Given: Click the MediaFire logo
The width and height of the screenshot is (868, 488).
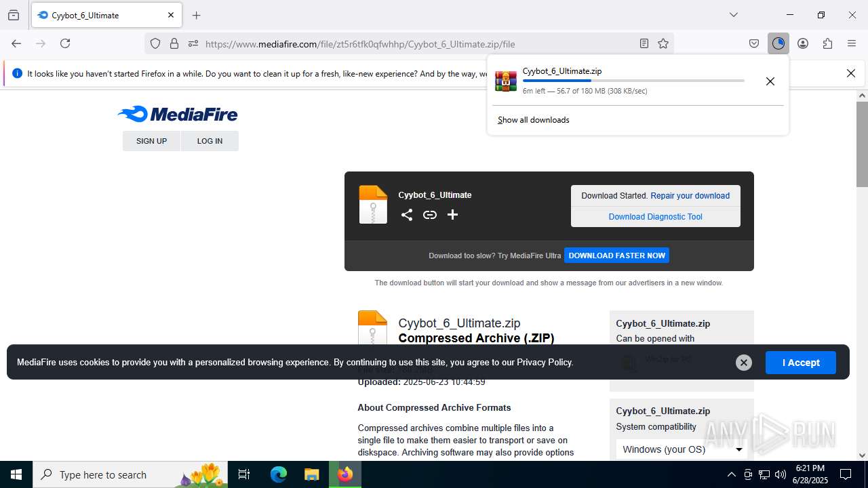Looking at the screenshot, I should tap(178, 114).
